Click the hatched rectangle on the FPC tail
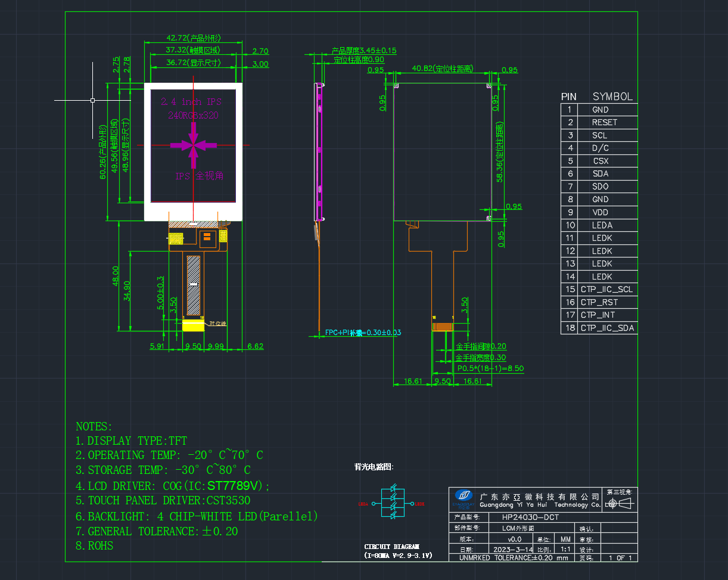Screen dimensions: 728x580 pos(194,286)
